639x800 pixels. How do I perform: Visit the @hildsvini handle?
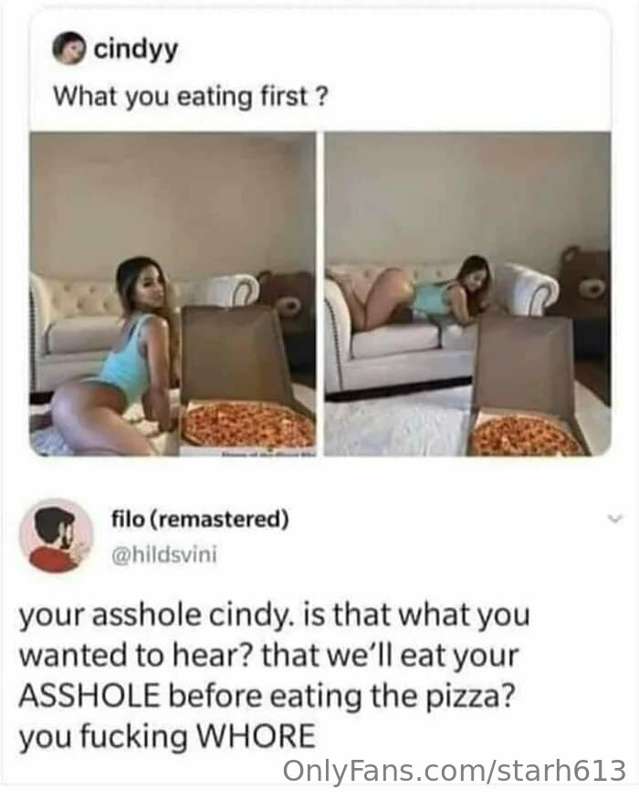pyautogui.click(x=164, y=554)
